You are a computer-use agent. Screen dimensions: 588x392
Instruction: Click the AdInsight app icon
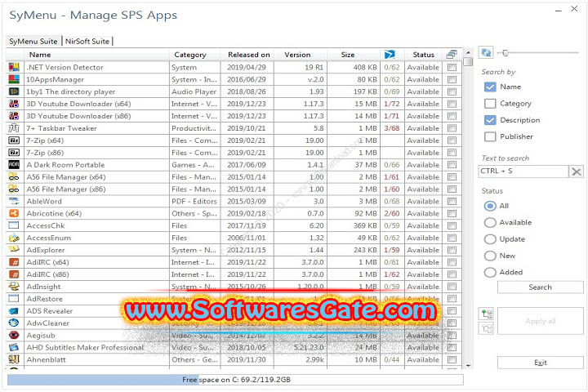tap(14, 287)
